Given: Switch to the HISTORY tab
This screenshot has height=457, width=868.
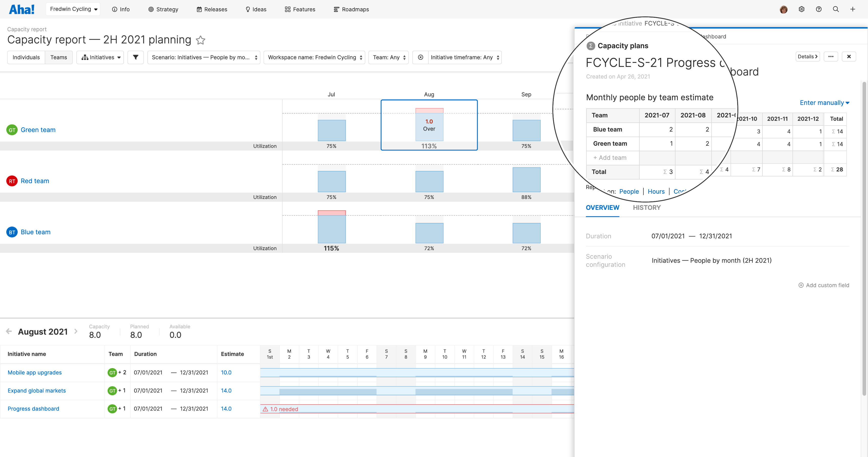Looking at the screenshot, I should pos(647,208).
